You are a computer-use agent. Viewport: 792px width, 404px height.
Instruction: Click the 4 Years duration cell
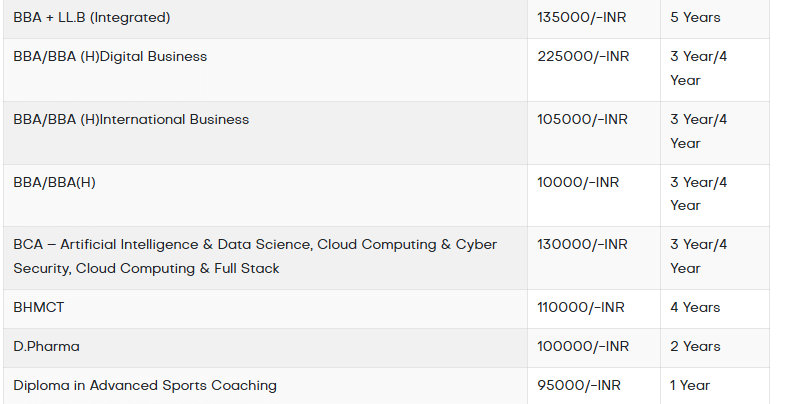[695, 308]
